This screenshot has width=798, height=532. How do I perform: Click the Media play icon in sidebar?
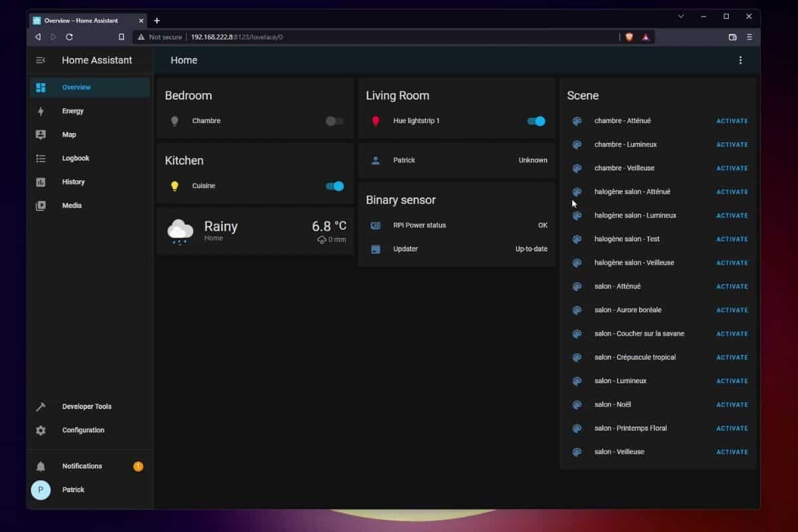pos(41,205)
